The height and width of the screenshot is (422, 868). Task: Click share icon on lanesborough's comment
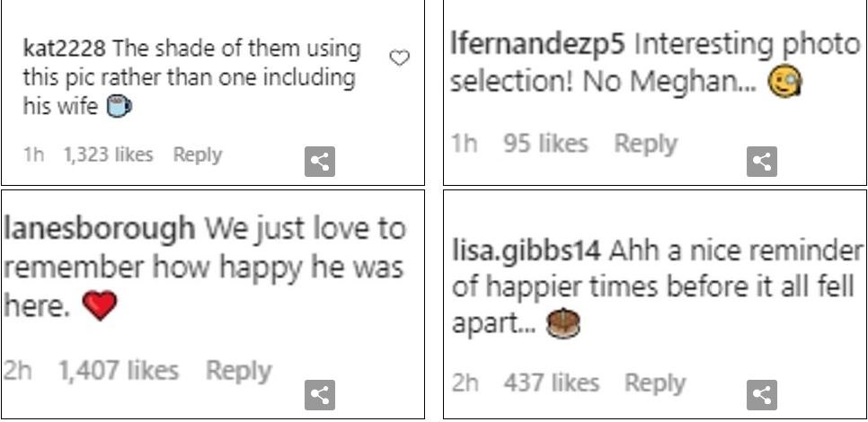point(320,394)
